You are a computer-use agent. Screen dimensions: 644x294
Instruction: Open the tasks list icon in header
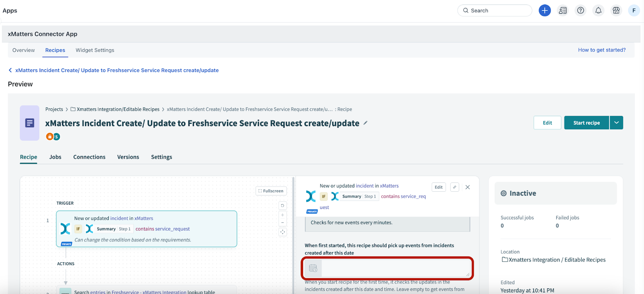(563, 10)
